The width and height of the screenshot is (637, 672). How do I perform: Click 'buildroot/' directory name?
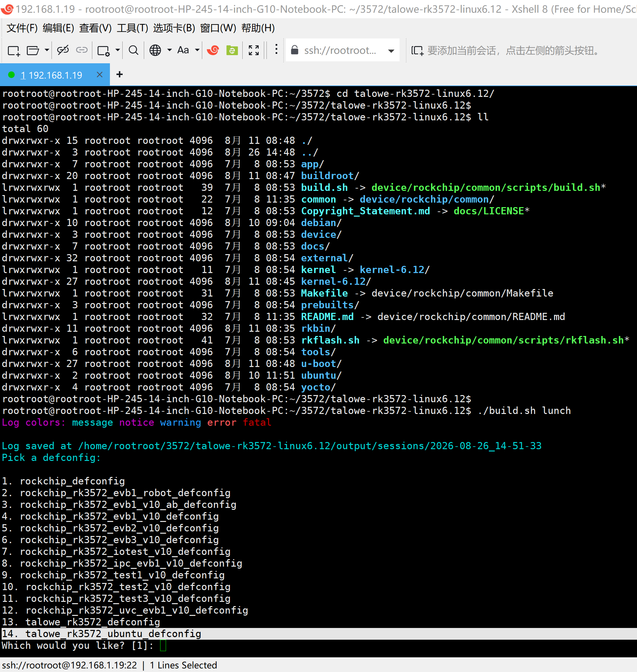(x=330, y=176)
